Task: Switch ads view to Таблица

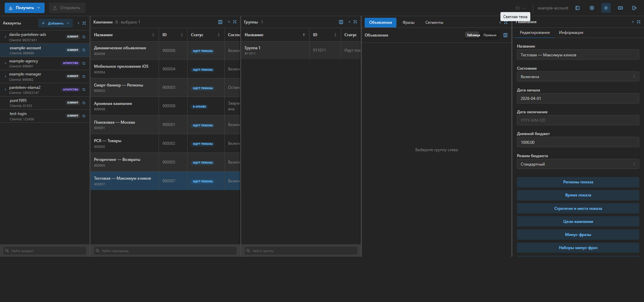Action: coord(473,35)
